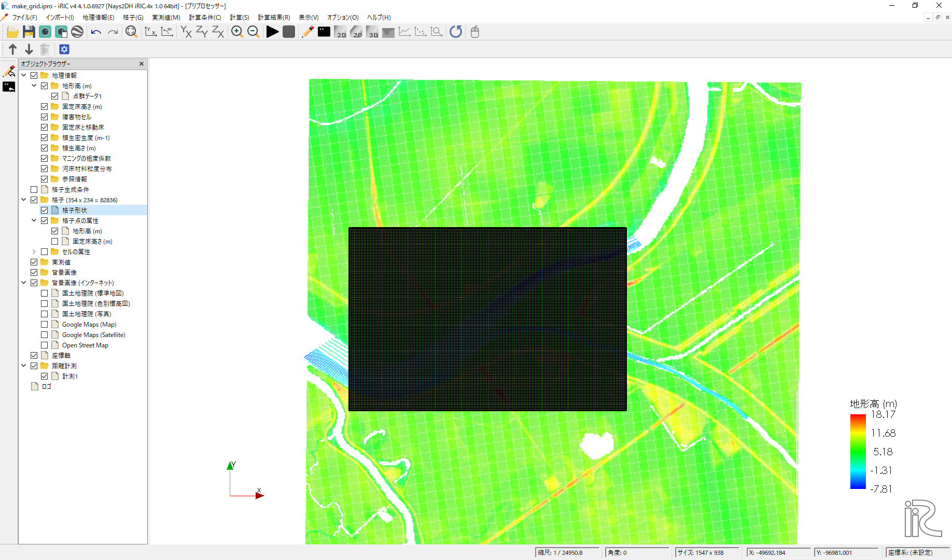
Task: Toggle the 点群データ1 checkbox
Action: [x=55, y=96]
